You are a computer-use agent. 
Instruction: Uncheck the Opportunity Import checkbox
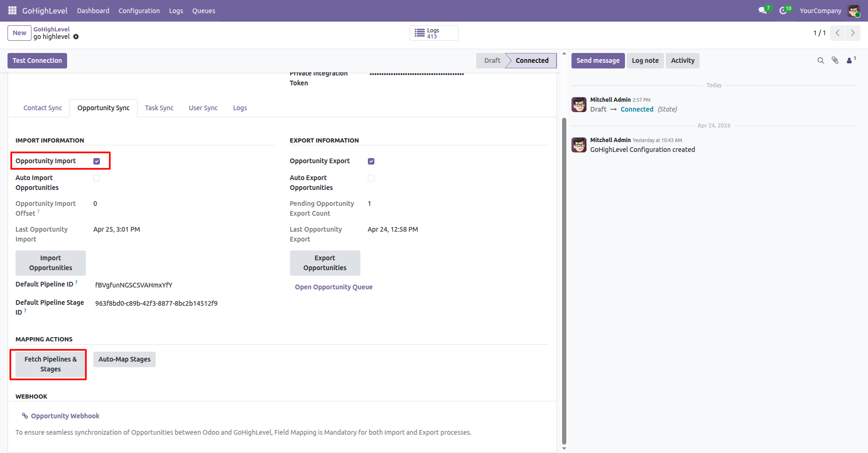pos(97,161)
